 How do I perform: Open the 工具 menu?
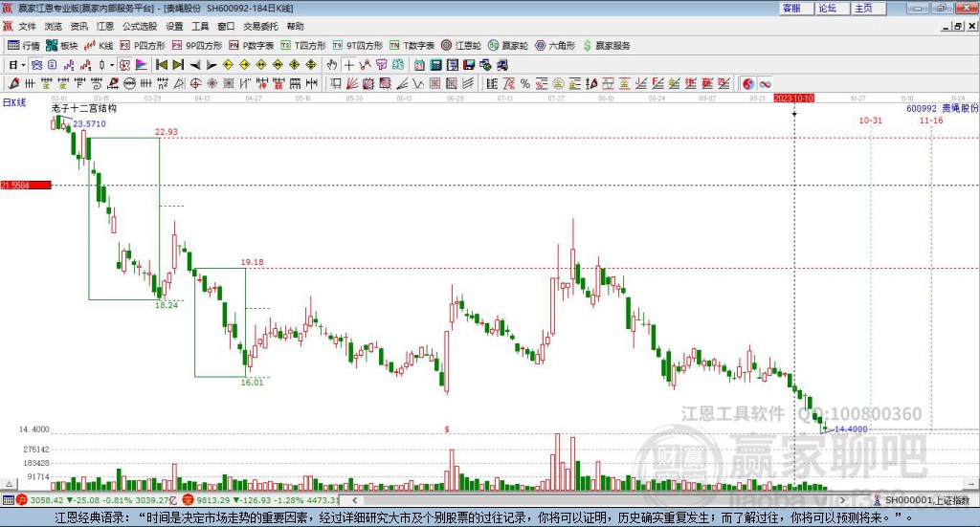coord(200,26)
